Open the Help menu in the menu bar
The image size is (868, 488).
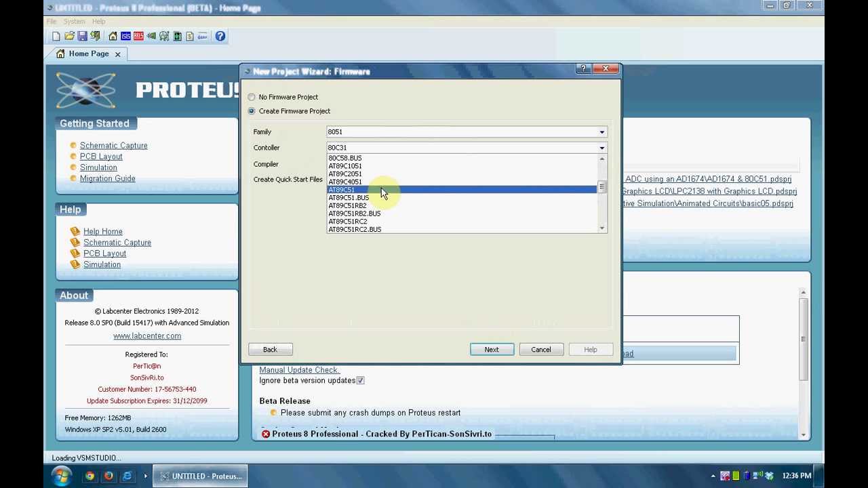[99, 22]
